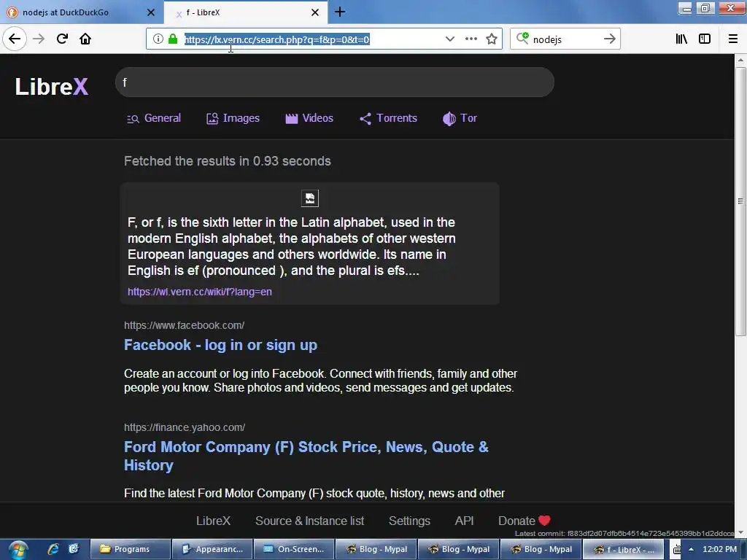Click the LibreX search query field
This screenshot has width=747, height=560.
(x=334, y=82)
